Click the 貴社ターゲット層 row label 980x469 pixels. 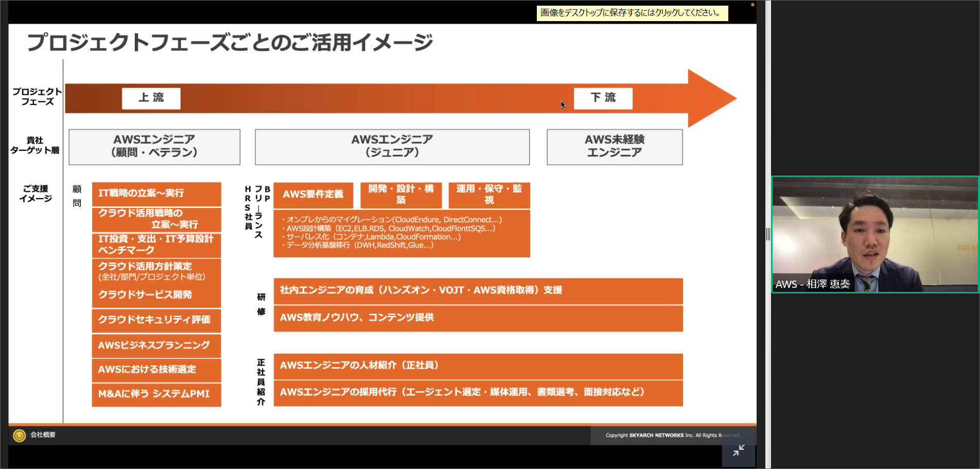coord(35,145)
